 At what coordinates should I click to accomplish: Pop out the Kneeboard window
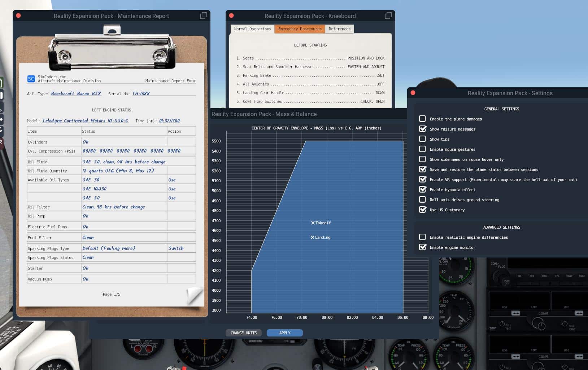[x=388, y=16]
